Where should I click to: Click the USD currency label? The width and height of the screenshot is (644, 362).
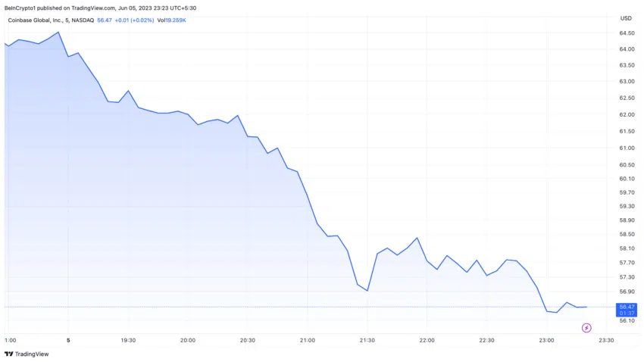tap(626, 18)
